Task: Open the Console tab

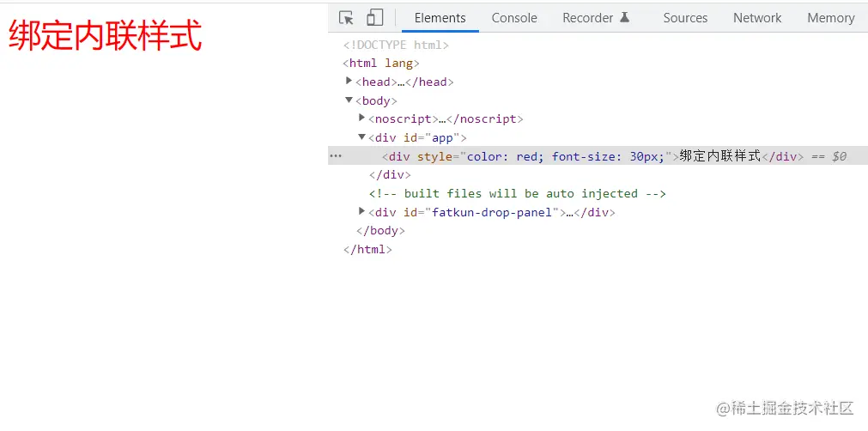Action: (x=514, y=18)
